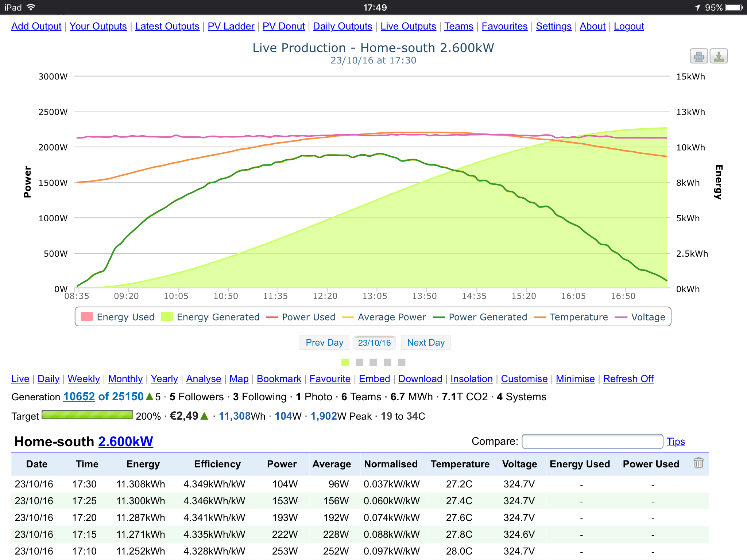Open the PV Ladder menu link
This screenshot has width=747, height=560.
231,26
